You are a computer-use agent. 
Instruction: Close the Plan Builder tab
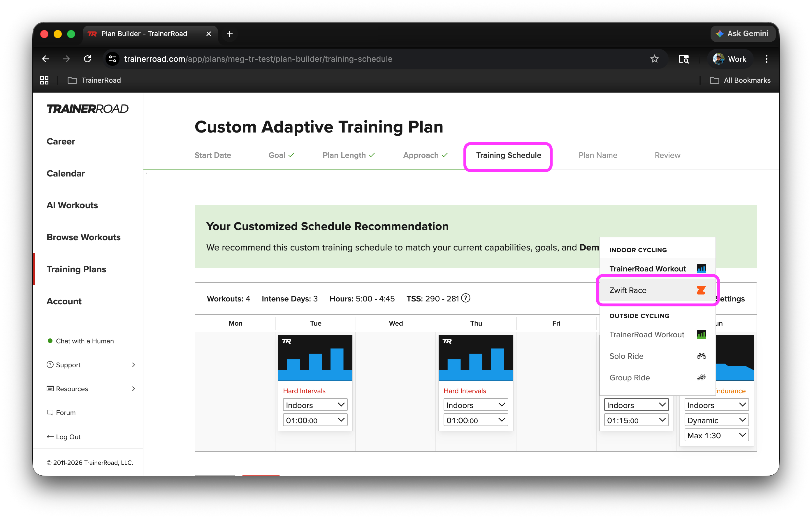(x=209, y=34)
